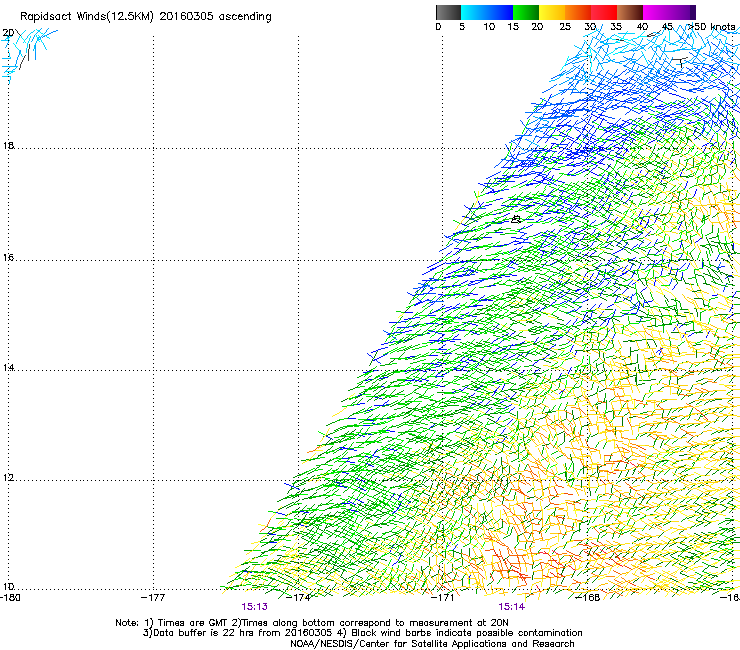
Task: Click the yellow 20-25 knots legend segment
Action: click(x=552, y=12)
